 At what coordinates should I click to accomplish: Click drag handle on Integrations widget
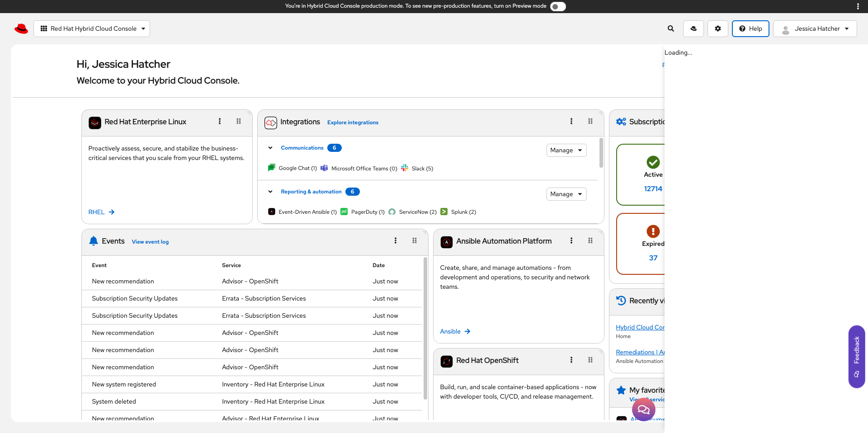[590, 121]
